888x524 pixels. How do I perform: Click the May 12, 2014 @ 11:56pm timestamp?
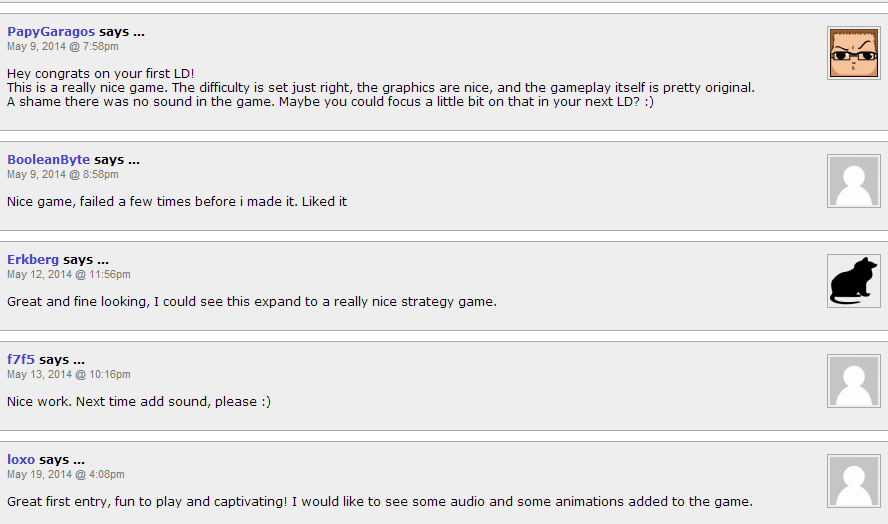pos(69,274)
